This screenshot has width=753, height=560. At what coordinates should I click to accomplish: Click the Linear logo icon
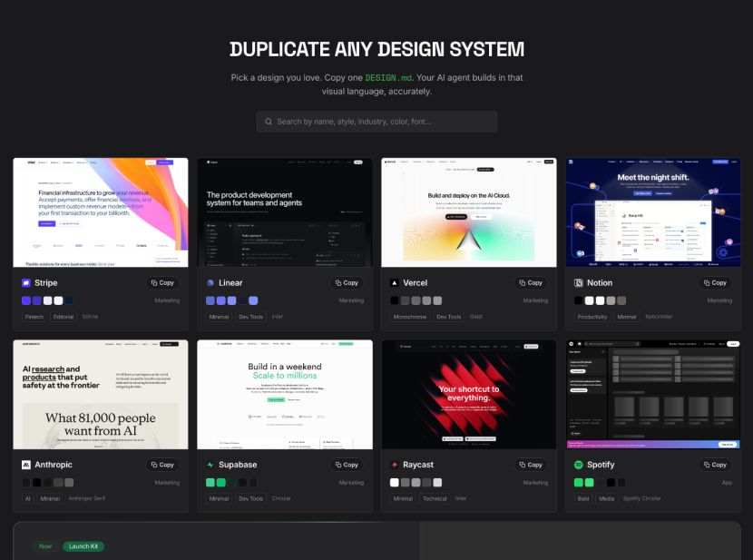tap(210, 283)
